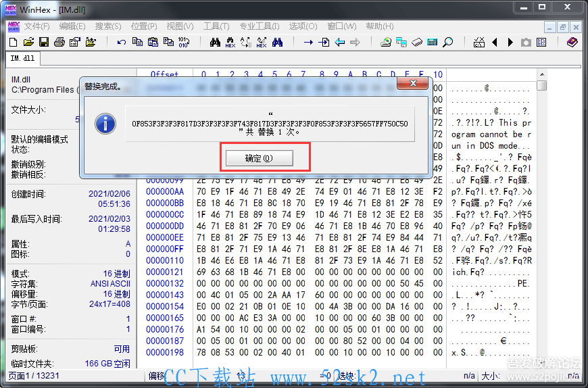588x388 pixels.
Task: Open the 专业工具(I) menu
Action: tap(260, 26)
